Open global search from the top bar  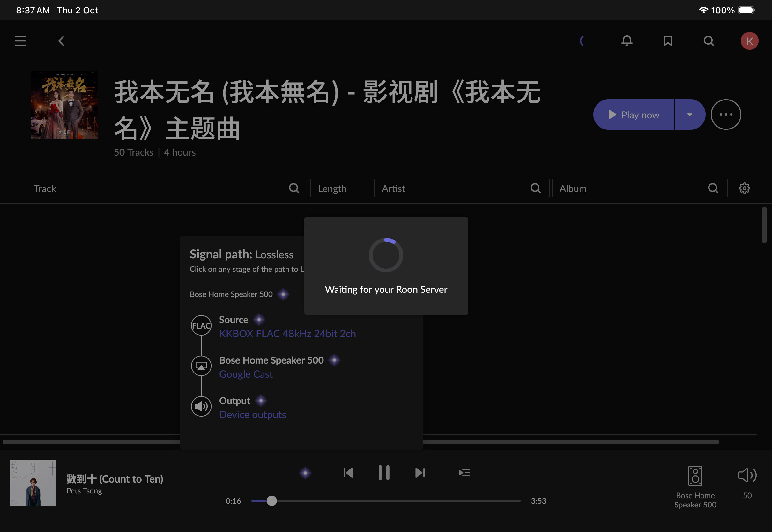[709, 41]
